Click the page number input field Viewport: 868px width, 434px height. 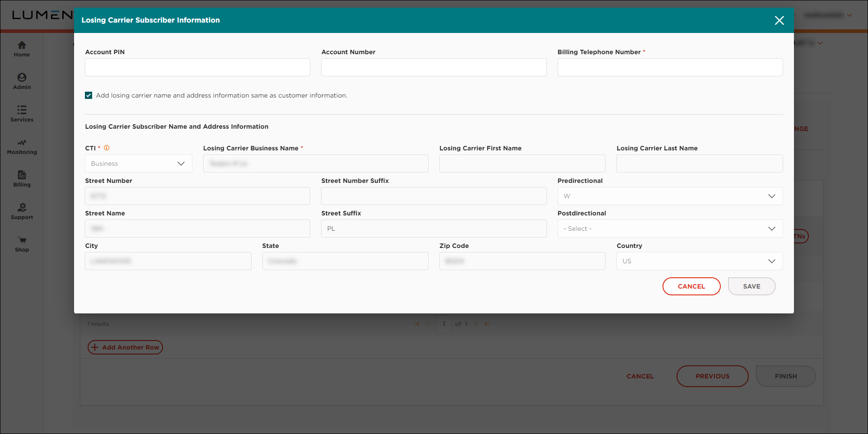[443, 323]
